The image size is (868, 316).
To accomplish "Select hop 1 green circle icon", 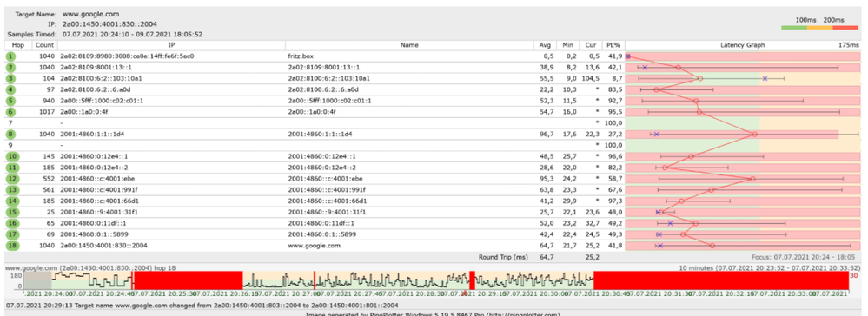I will click(x=11, y=56).
